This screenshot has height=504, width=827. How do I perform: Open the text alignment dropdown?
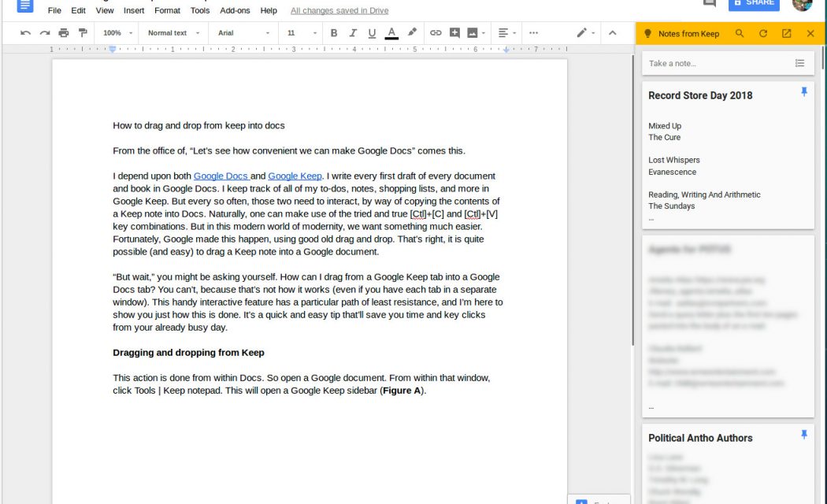507,33
